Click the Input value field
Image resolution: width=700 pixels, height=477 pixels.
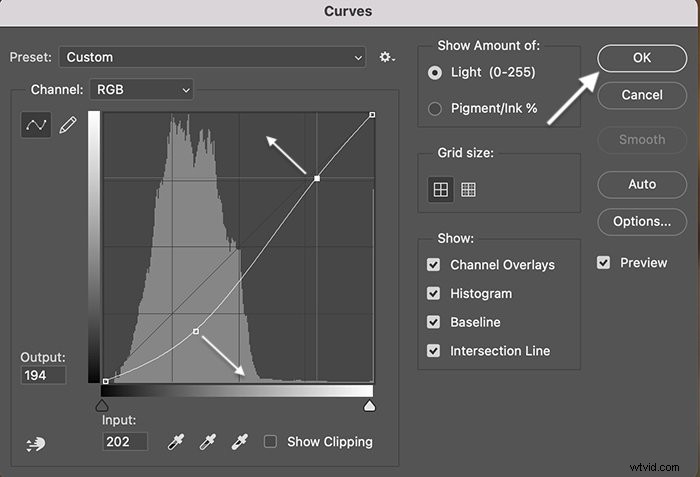click(x=125, y=442)
